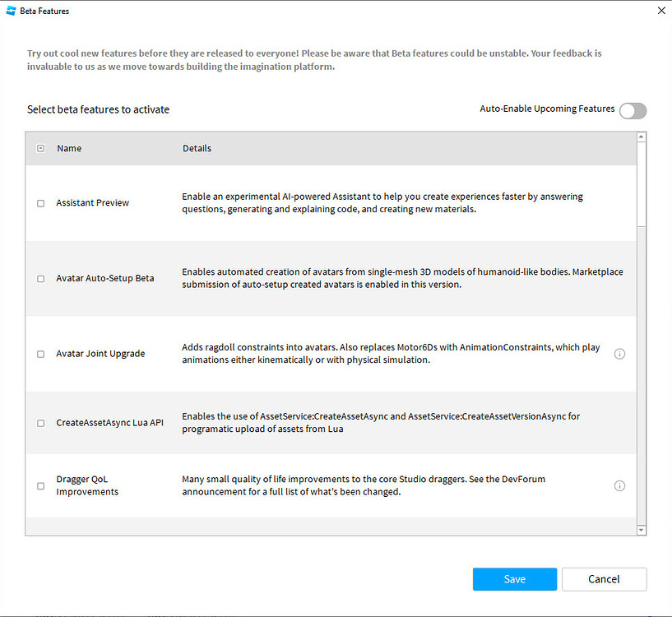Click the intro paragraph about beta features
This screenshot has width=672, height=617.
pyautogui.click(x=314, y=60)
